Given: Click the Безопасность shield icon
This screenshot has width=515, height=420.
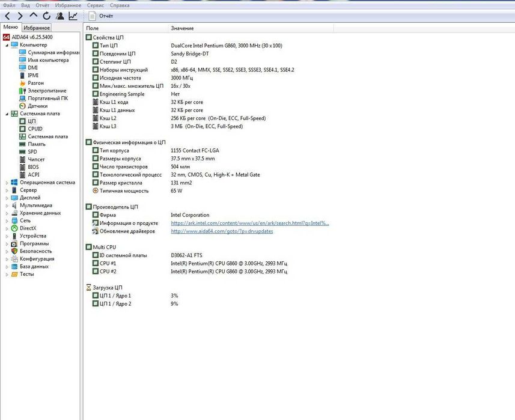Looking at the screenshot, I should (x=14, y=251).
